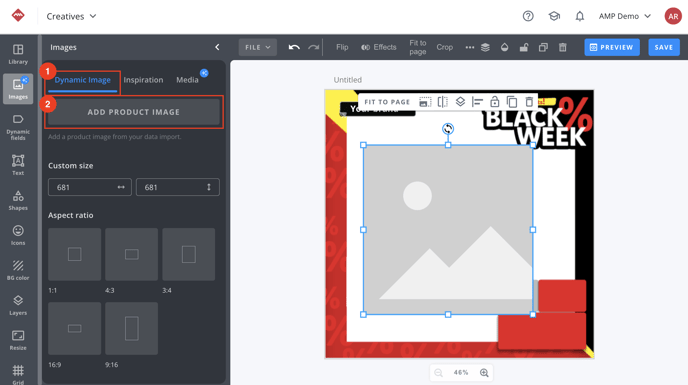Click the red app logo
Screen dimensions: 688x385
coord(18,15)
